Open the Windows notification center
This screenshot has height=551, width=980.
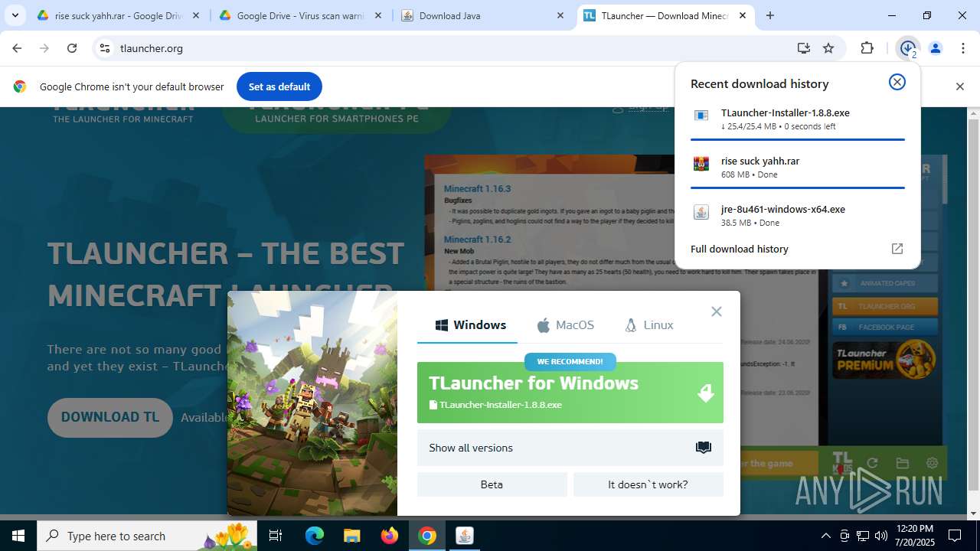click(x=955, y=536)
